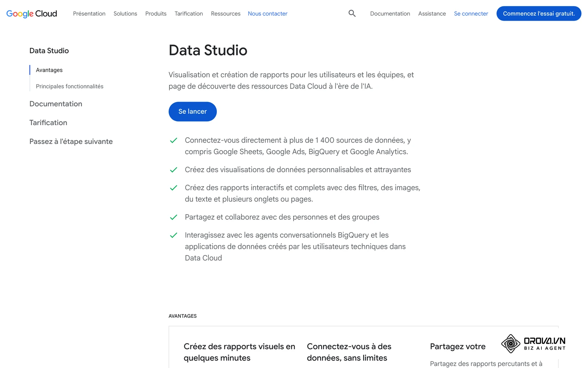The width and height of the screenshot is (588, 368).
Task: Click Commencez l'essai gratuit button
Action: click(539, 14)
